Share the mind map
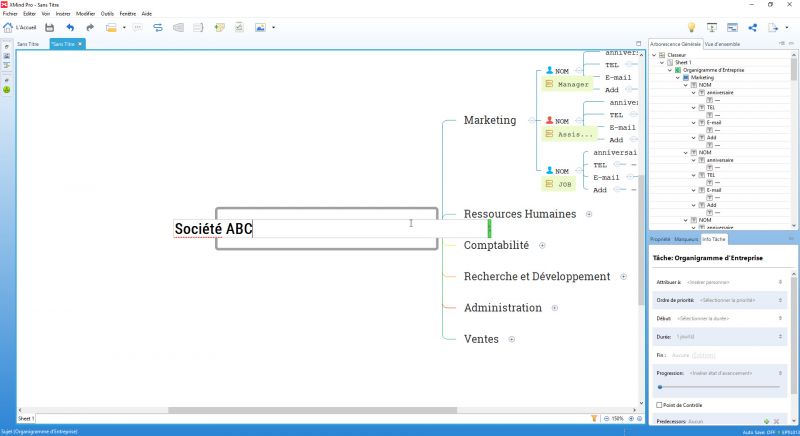800x436 pixels. click(x=753, y=28)
